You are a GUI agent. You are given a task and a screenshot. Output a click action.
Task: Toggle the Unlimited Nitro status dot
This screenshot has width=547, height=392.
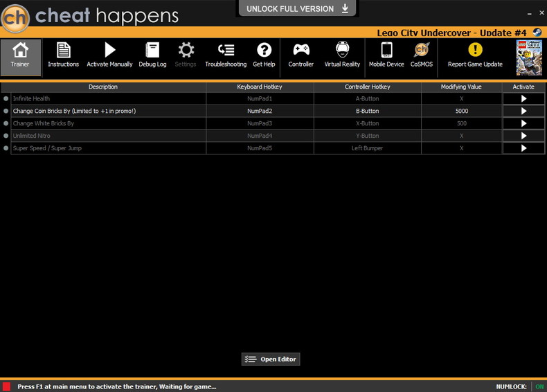(x=6, y=136)
